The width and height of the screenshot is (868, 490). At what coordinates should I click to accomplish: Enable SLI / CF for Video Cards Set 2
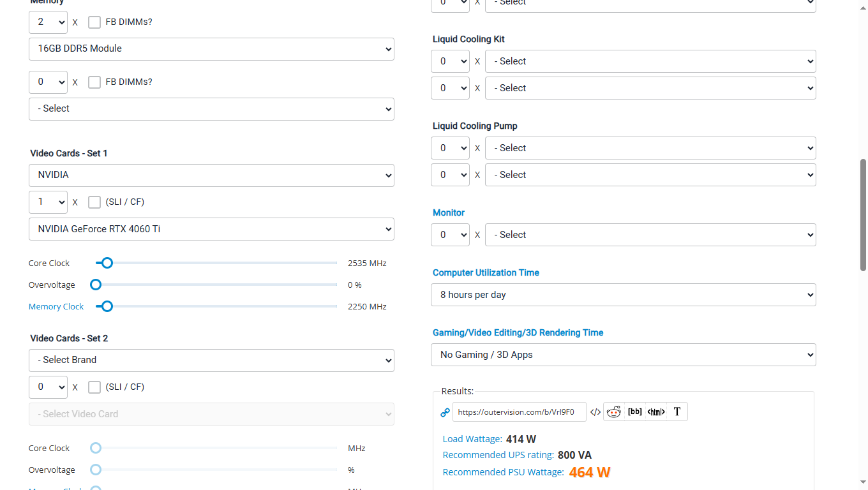pos(94,387)
